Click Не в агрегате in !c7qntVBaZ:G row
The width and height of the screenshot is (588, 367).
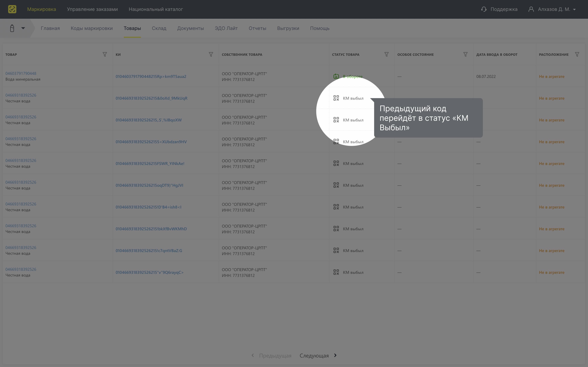[x=552, y=251]
